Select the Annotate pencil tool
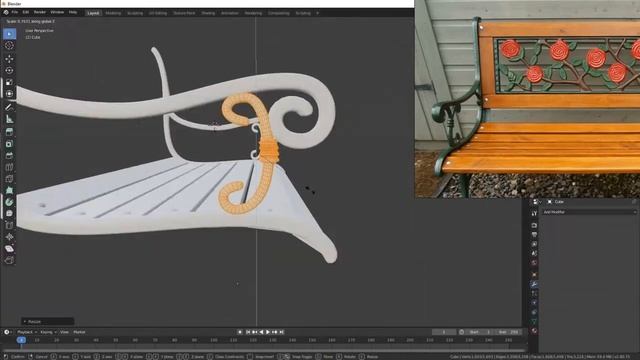 (x=9, y=107)
